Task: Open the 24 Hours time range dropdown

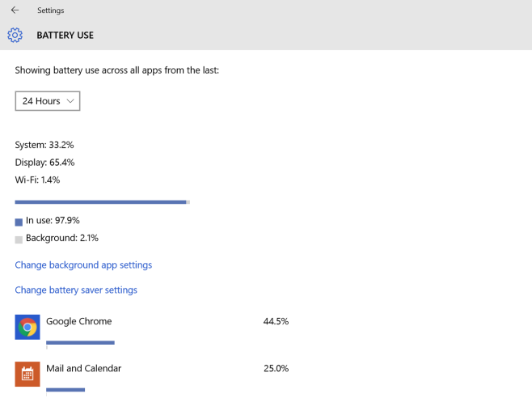Action: click(48, 101)
